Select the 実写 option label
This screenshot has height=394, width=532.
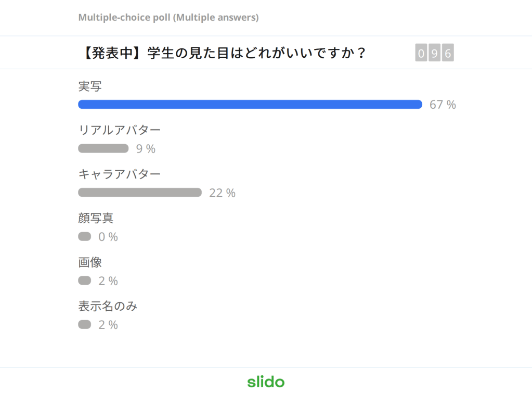click(x=90, y=86)
